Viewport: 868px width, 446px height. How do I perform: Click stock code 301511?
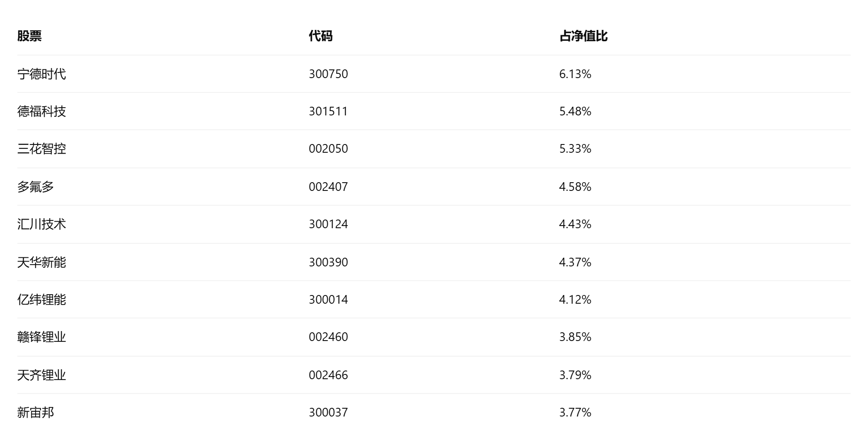coord(329,111)
